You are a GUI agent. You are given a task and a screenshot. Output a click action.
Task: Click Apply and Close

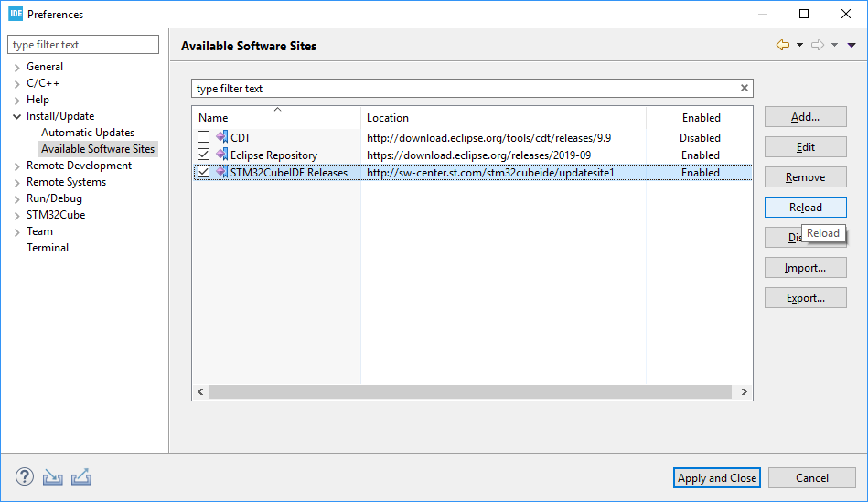pyautogui.click(x=717, y=477)
